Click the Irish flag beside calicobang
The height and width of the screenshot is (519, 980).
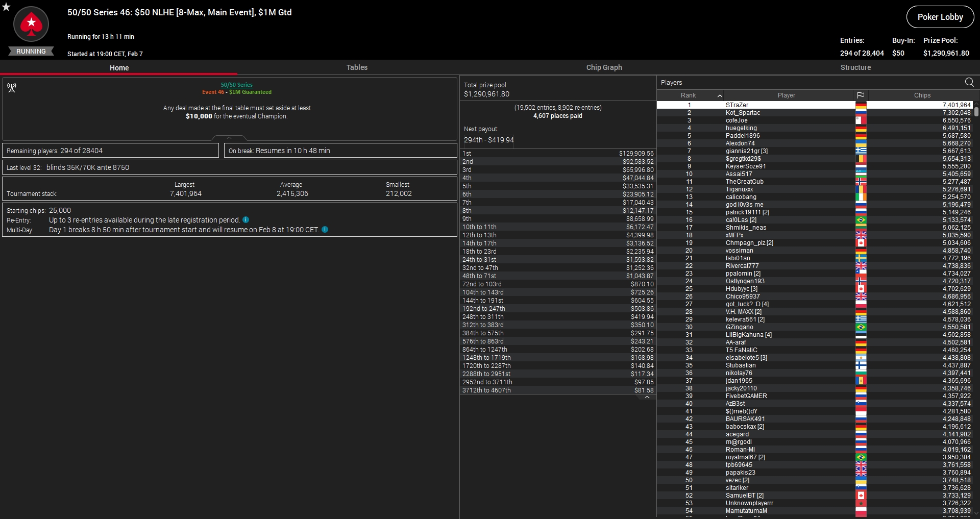point(861,197)
